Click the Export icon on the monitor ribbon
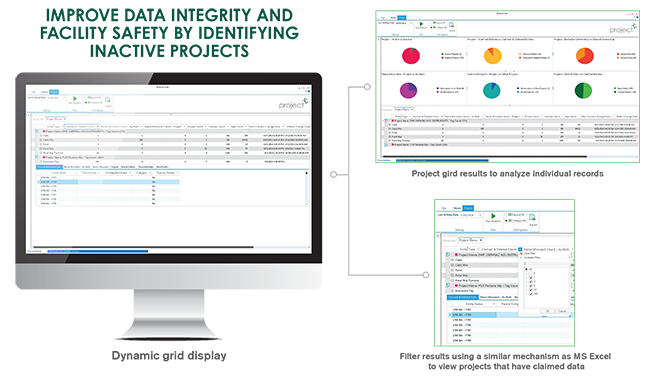Image resolution: width=650 pixels, height=378 pixels. pos(108,99)
